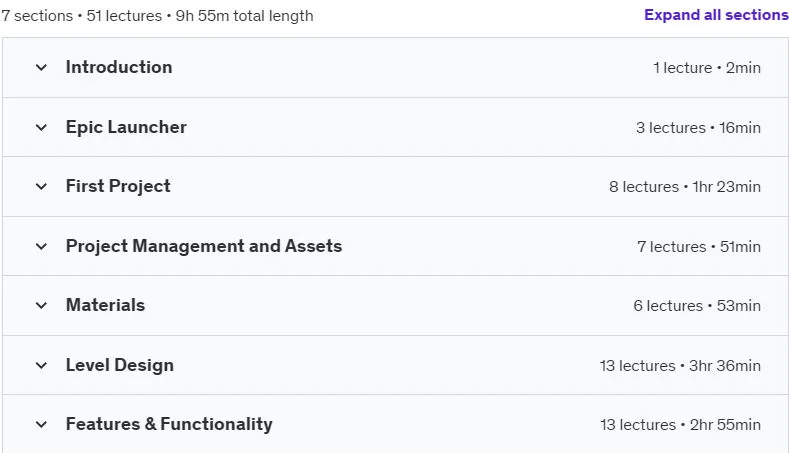The image size is (789, 453).
Task: Select the Introduction section title
Action: click(x=119, y=67)
